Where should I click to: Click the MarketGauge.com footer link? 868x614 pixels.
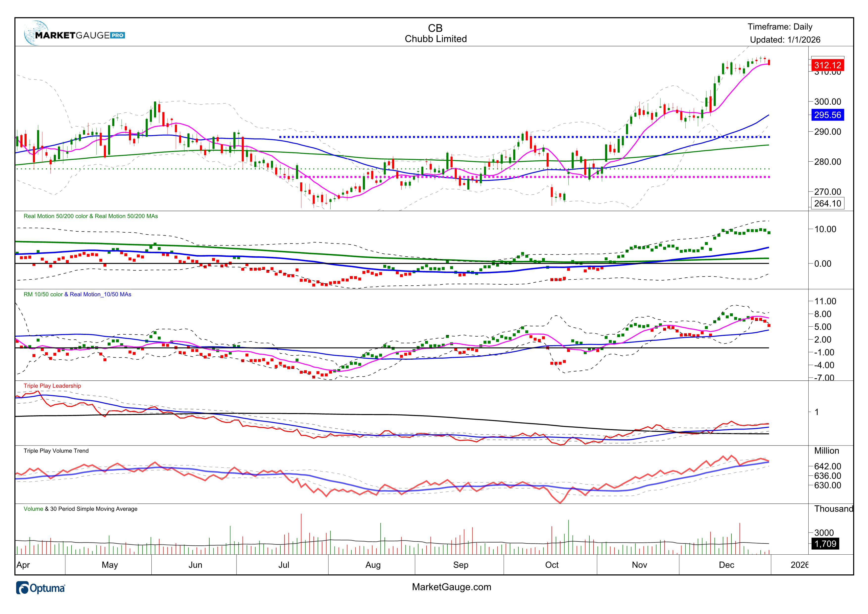click(451, 587)
